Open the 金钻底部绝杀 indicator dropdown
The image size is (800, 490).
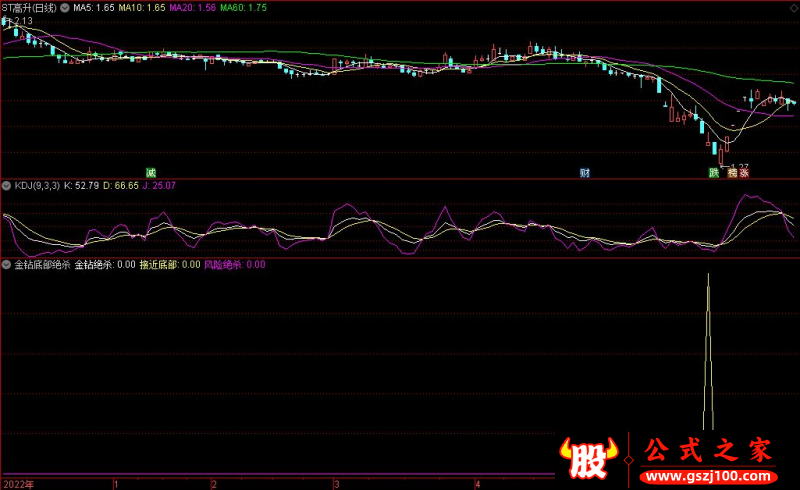[7, 265]
